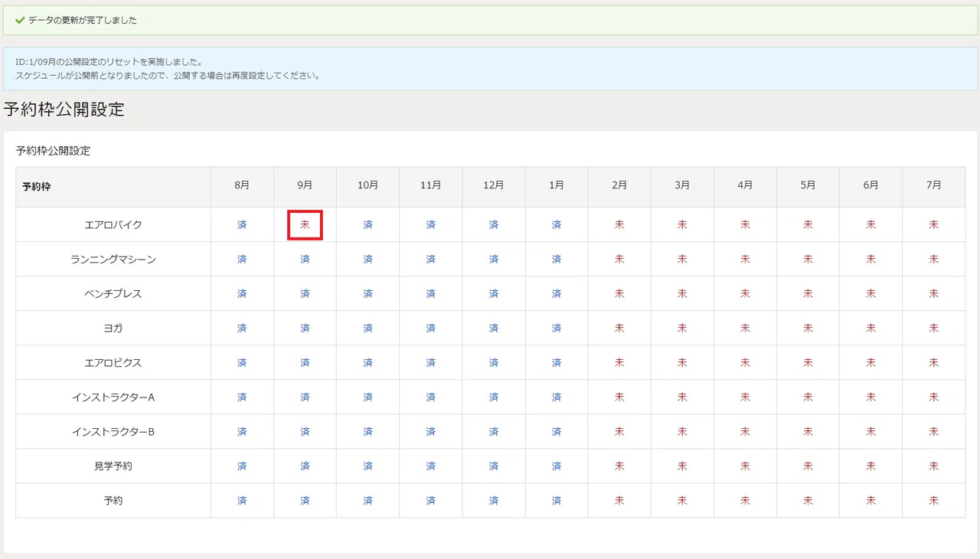Viewport: 980px width, 559px height.
Task: Click 未 link for エアロバイク in 9月
Action: 305,225
